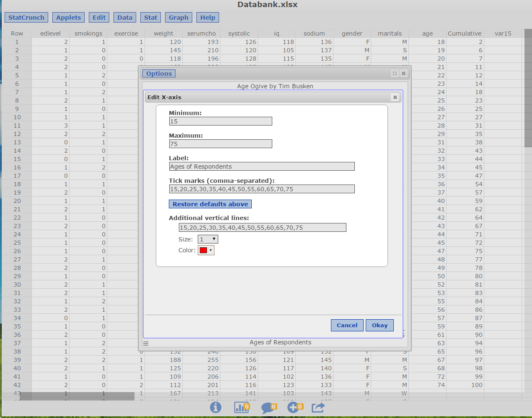
Task: Close the Age Ogive graph window
Action: click(403, 73)
